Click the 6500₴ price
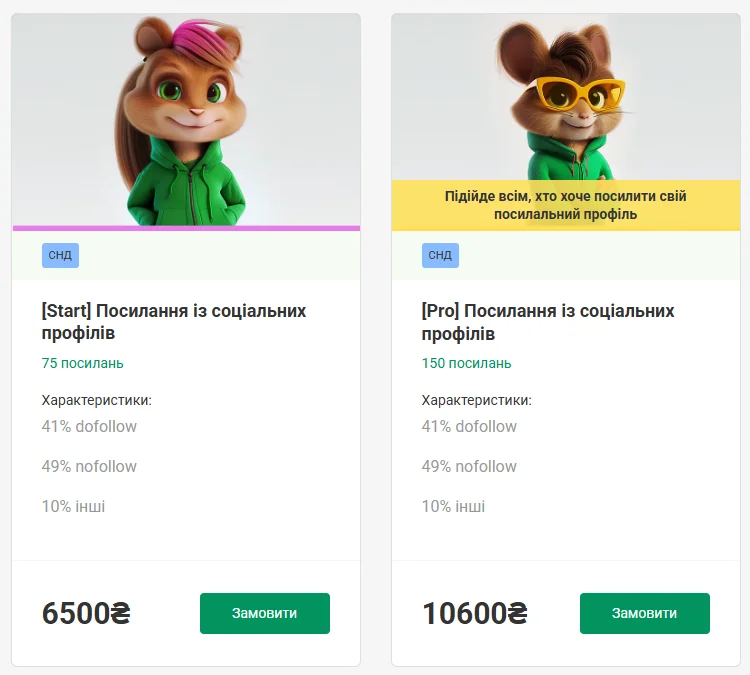The height and width of the screenshot is (675, 750). 87,613
